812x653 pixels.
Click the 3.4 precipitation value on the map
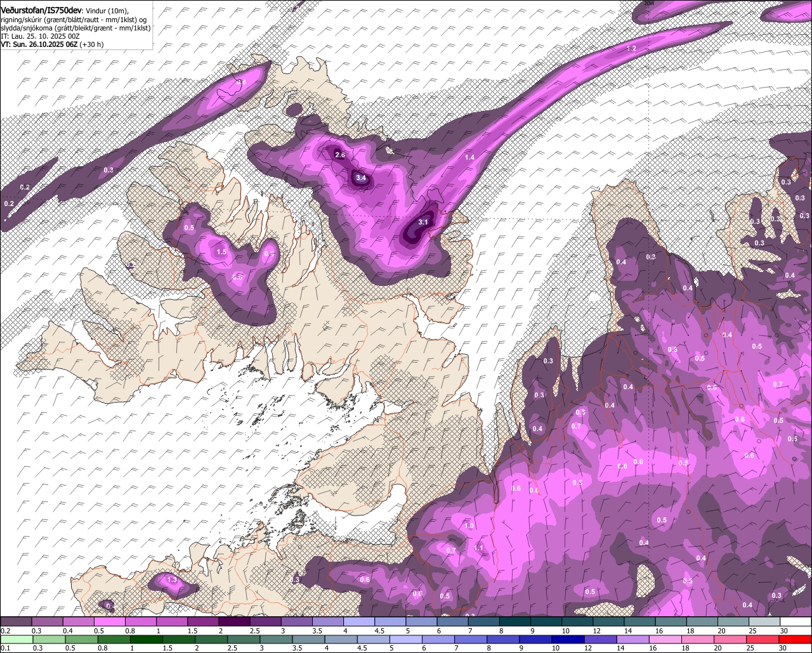coord(361,178)
